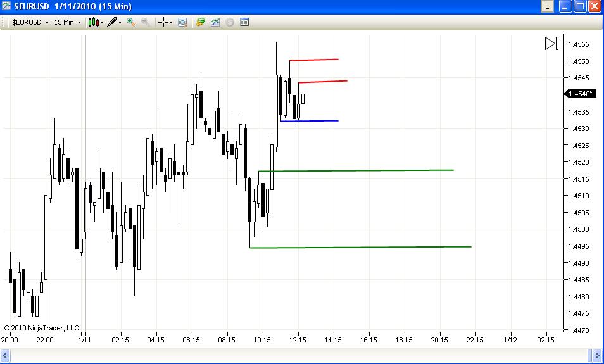Open the indicators chart icon

(x=215, y=22)
